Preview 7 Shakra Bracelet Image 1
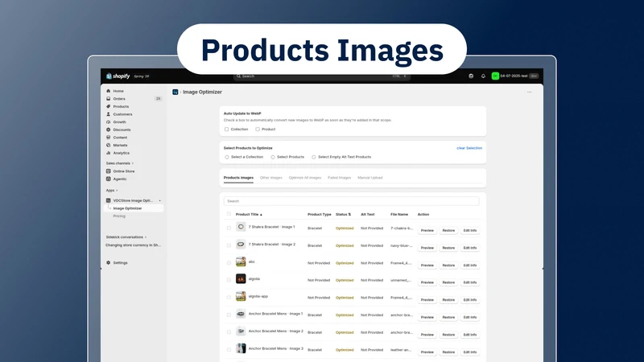 pyautogui.click(x=427, y=231)
